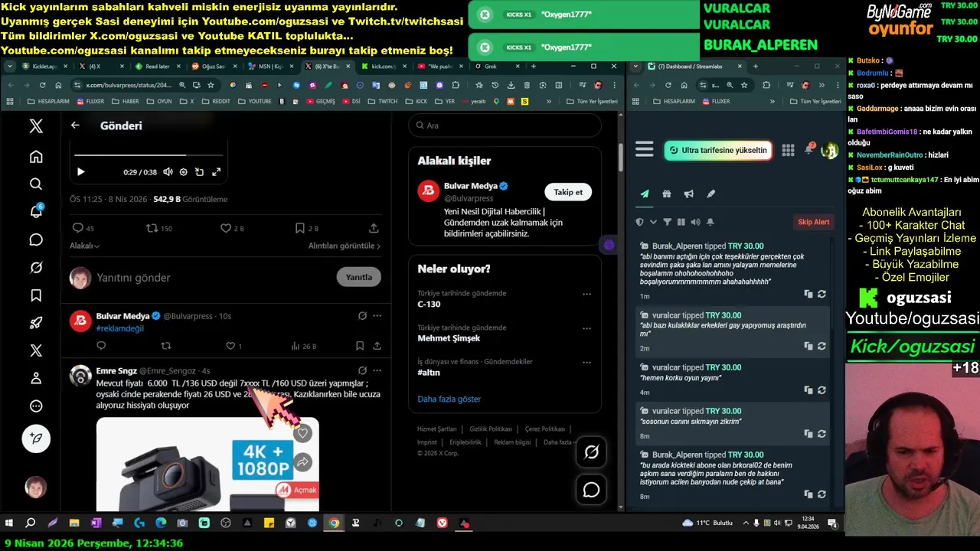Open replies icon showing 45 comments

[x=77, y=228]
